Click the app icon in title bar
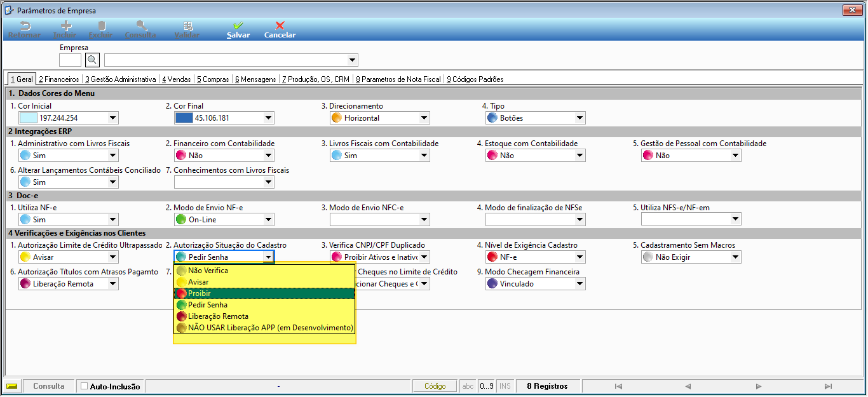Viewport: 868px width, 397px height. click(x=9, y=10)
